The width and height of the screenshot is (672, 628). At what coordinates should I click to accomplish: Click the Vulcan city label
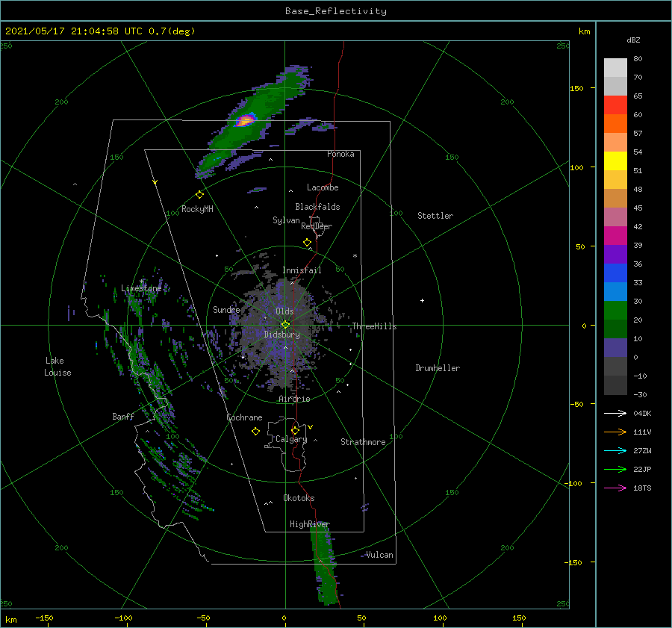point(379,555)
